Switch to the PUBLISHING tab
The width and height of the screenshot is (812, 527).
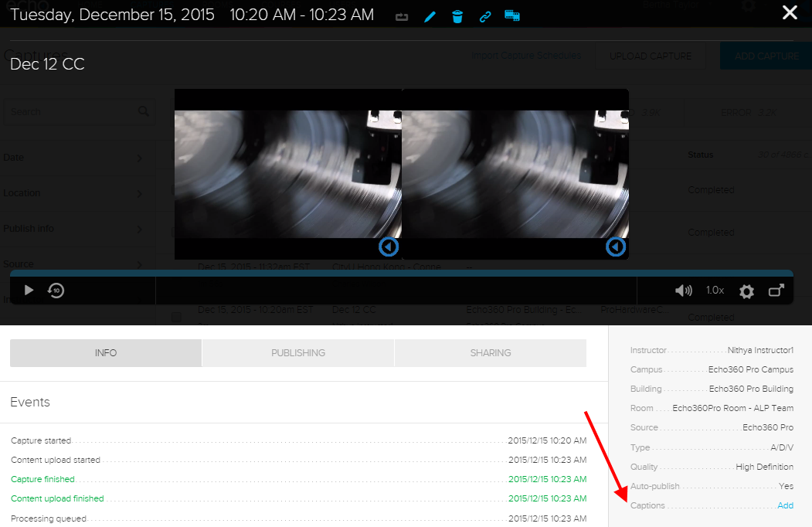click(x=298, y=353)
